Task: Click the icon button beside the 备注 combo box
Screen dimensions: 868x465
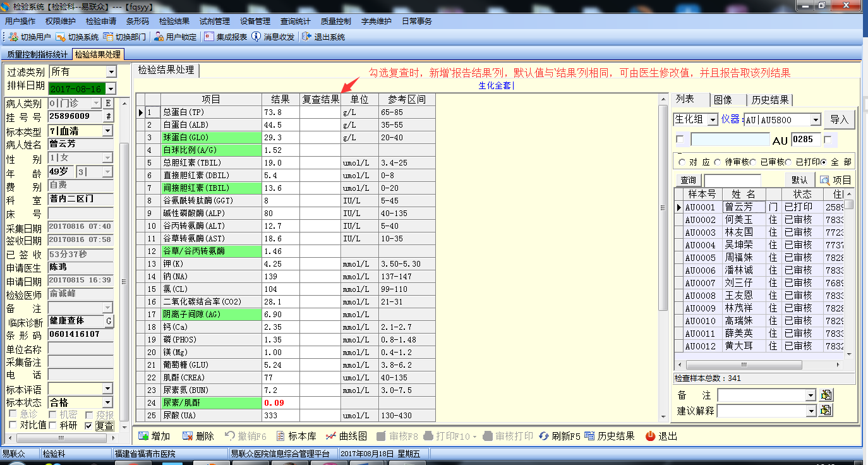Action: (826, 396)
